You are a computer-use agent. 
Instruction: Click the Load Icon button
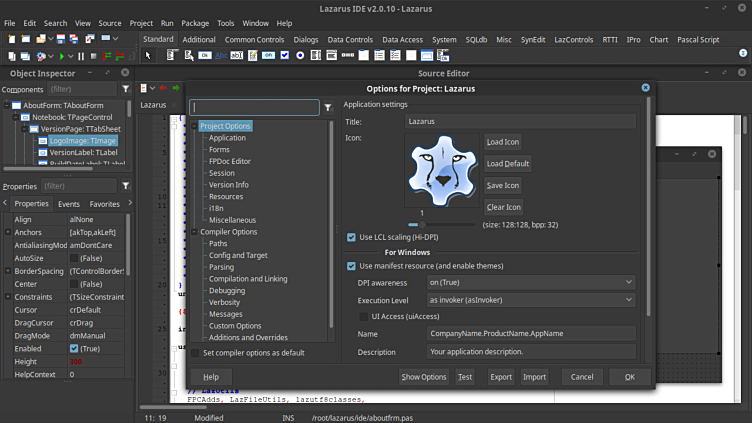click(x=503, y=142)
